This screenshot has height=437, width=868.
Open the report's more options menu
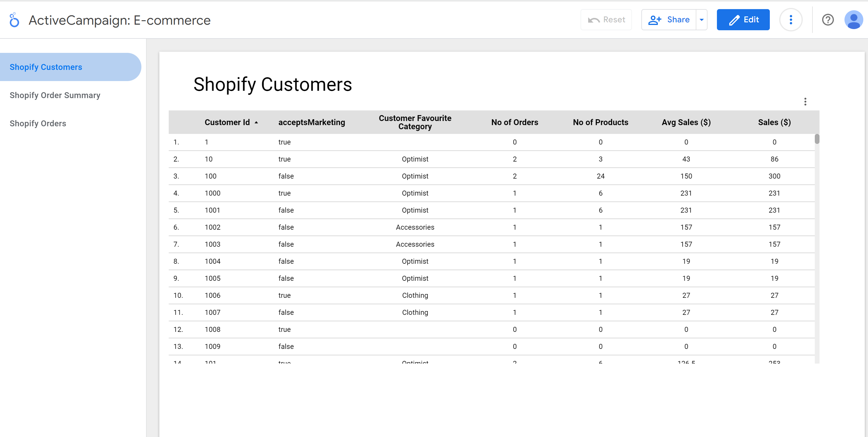click(x=790, y=20)
